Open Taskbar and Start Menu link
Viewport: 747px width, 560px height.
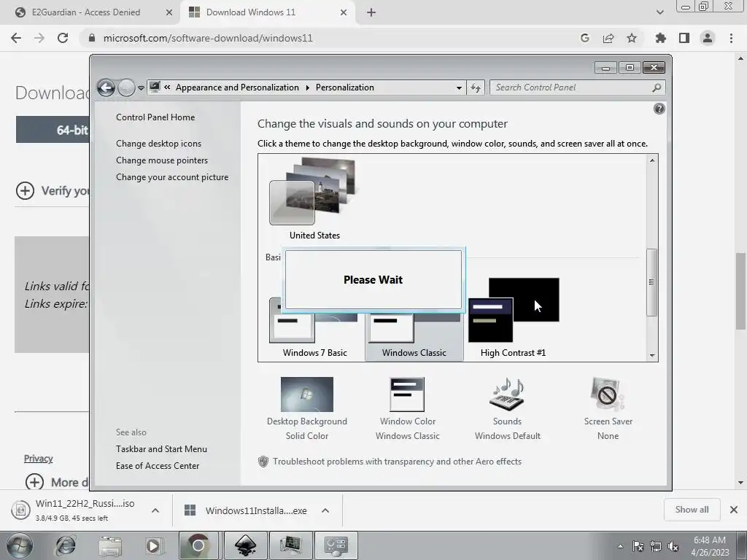pos(161,448)
